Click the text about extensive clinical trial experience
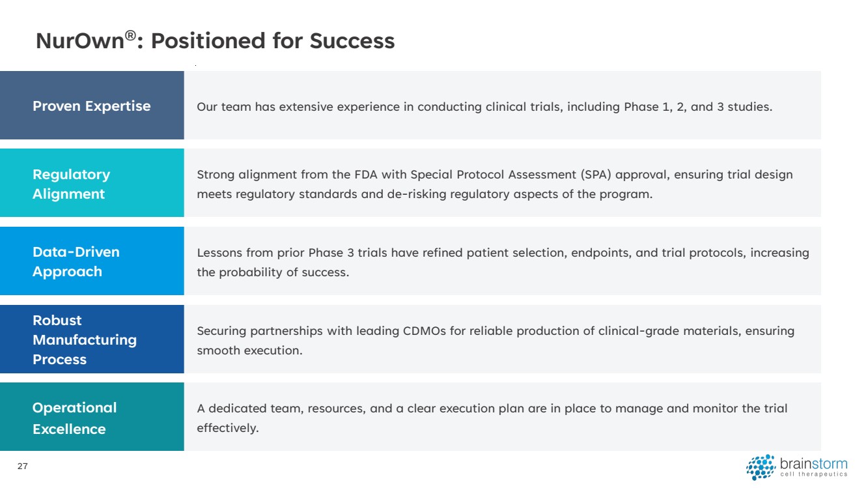This screenshot has width=868, height=488. point(484,107)
